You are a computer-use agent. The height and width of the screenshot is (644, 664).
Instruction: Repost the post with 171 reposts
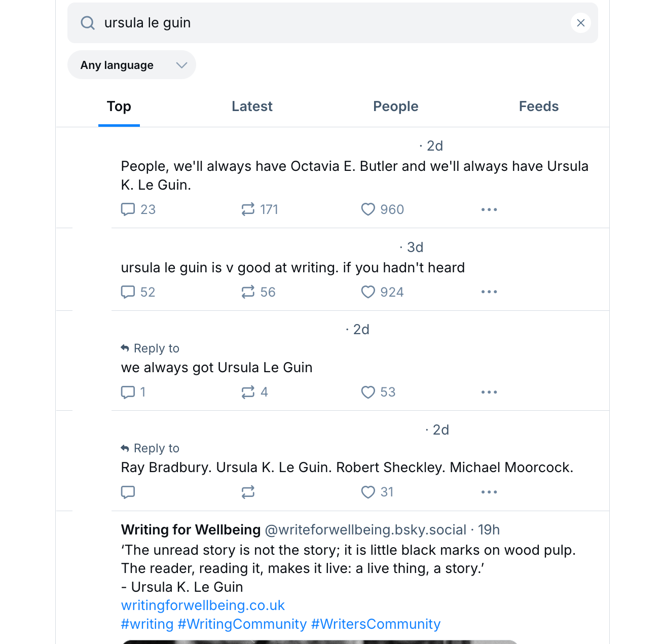pyautogui.click(x=260, y=209)
